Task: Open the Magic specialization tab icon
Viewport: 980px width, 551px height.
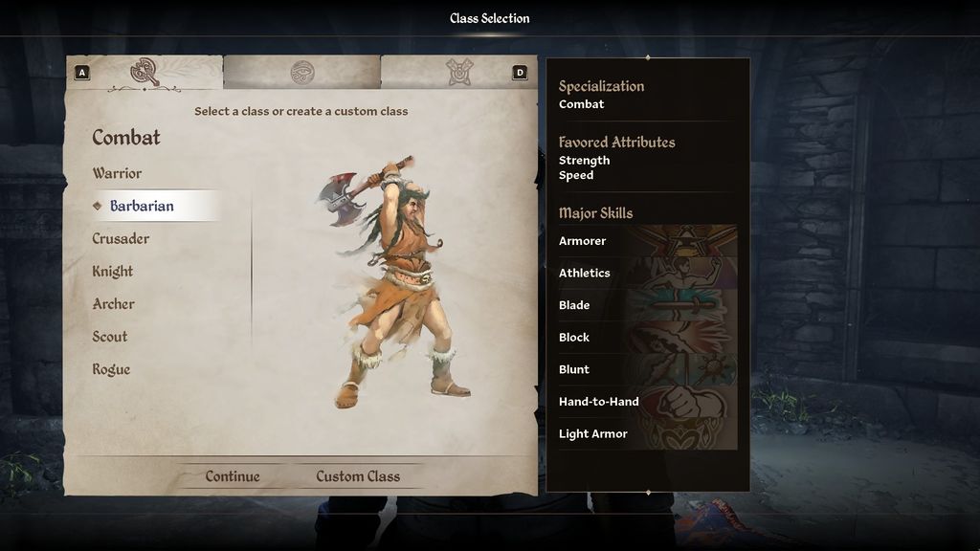Action: [x=459, y=73]
